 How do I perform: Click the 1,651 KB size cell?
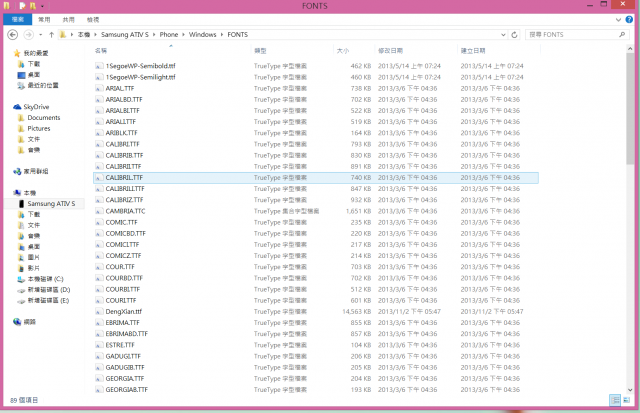pyautogui.click(x=358, y=211)
